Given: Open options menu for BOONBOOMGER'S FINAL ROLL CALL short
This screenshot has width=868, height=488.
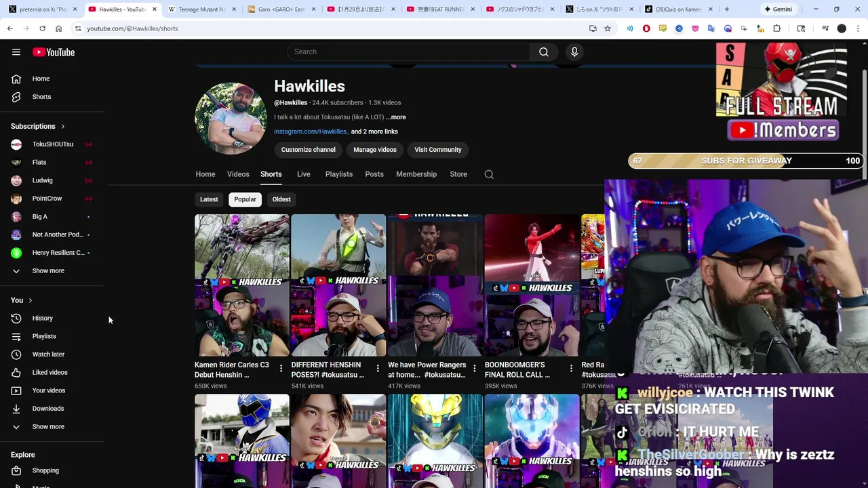Looking at the screenshot, I should pyautogui.click(x=571, y=369).
